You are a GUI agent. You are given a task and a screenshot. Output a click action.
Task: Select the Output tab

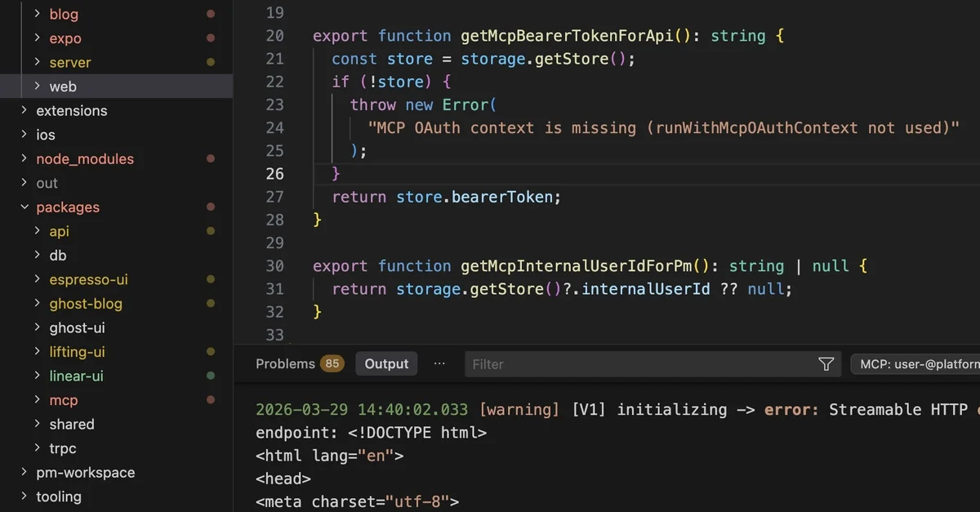(386, 364)
